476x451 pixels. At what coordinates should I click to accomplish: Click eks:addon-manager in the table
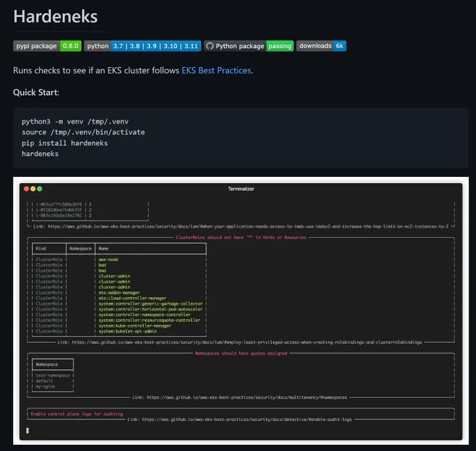119,293
